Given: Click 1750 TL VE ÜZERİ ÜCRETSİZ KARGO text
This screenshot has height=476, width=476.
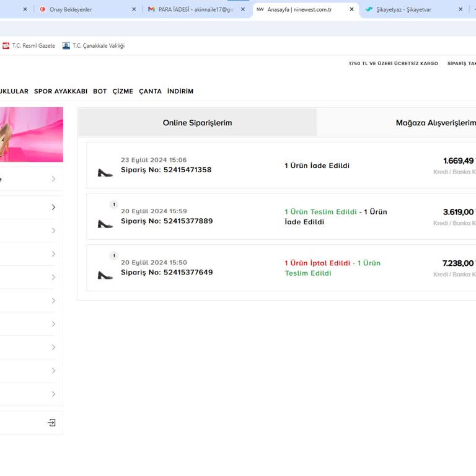Looking at the screenshot, I should [x=394, y=63].
